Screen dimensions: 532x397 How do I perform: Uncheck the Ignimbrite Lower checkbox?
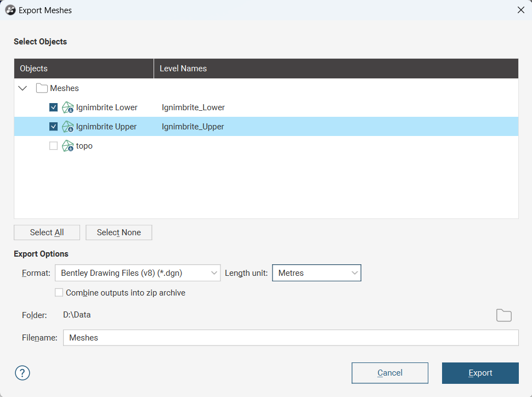[x=53, y=107]
